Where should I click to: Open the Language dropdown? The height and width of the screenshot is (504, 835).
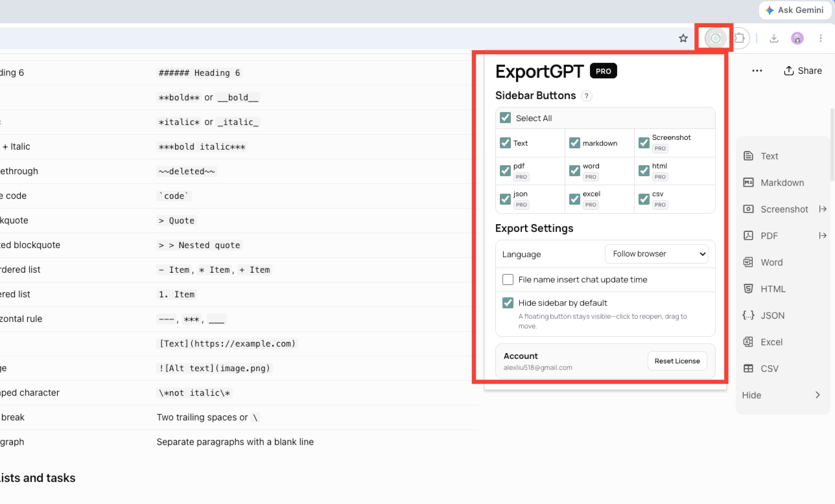[x=657, y=254]
